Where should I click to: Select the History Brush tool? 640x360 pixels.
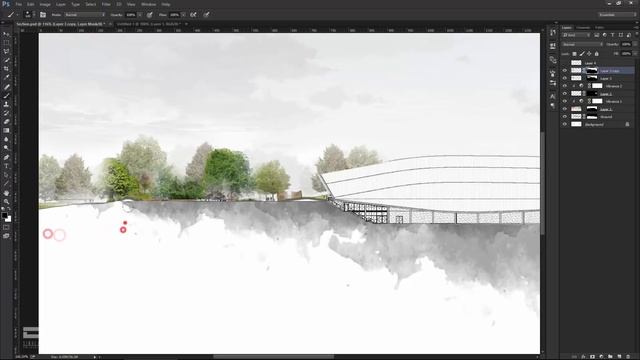coord(6,113)
